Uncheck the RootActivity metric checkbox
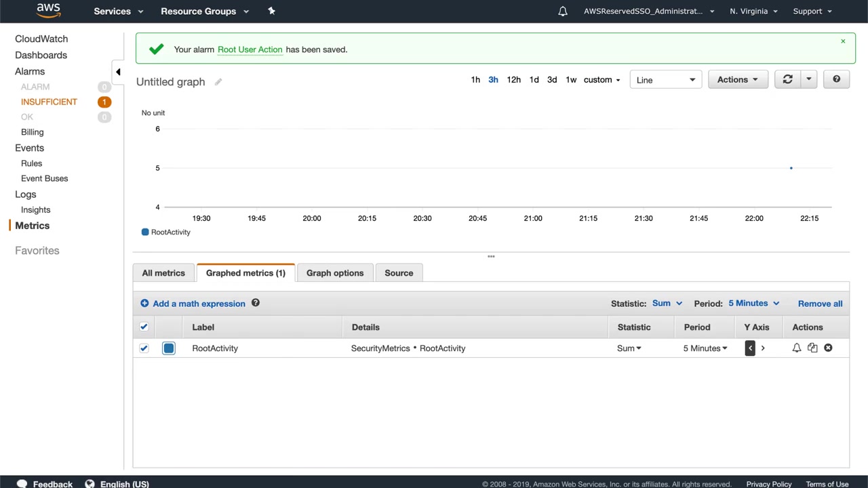Screen dimensions: 868x488 [144, 348]
